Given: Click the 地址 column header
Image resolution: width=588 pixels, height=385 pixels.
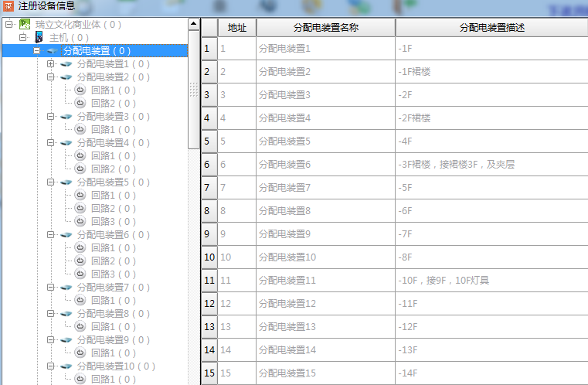Looking at the screenshot, I should pyautogui.click(x=236, y=28).
